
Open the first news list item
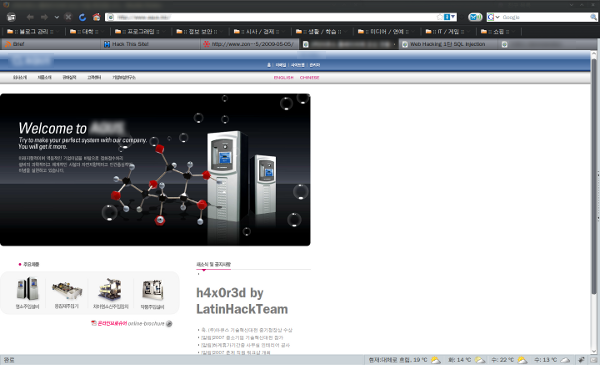(245, 330)
